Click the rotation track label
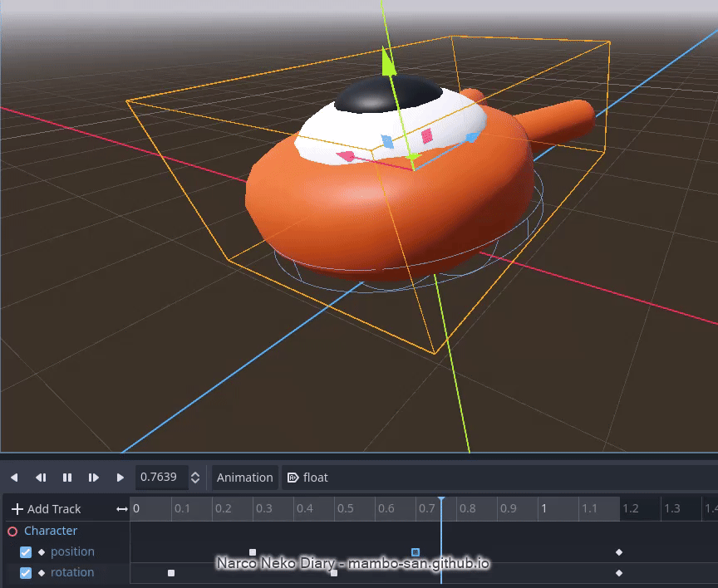Viewport: 718px width, 588px height. click(x=72, y=573)
